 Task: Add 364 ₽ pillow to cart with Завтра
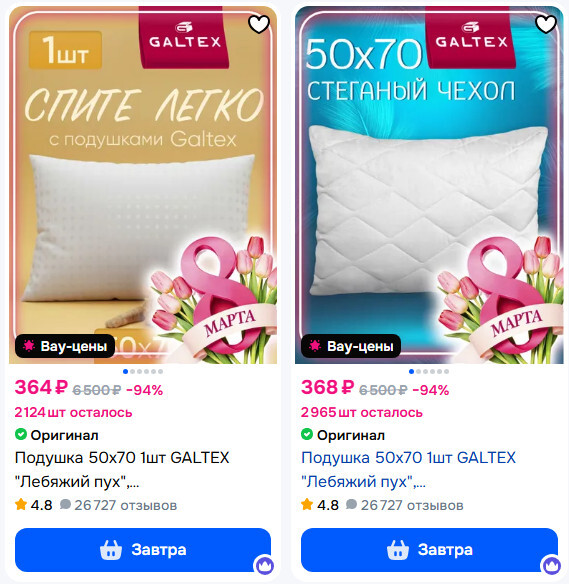pos(143,550)
